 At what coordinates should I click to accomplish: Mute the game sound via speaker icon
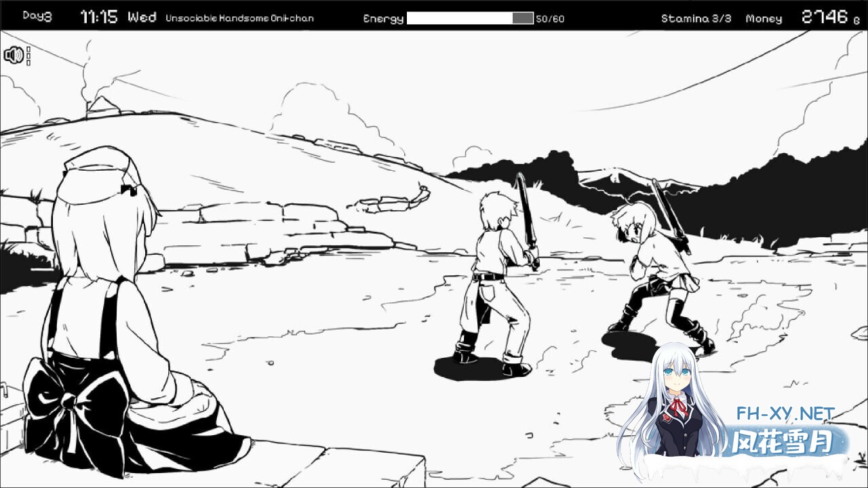click(x=13, y=56)
